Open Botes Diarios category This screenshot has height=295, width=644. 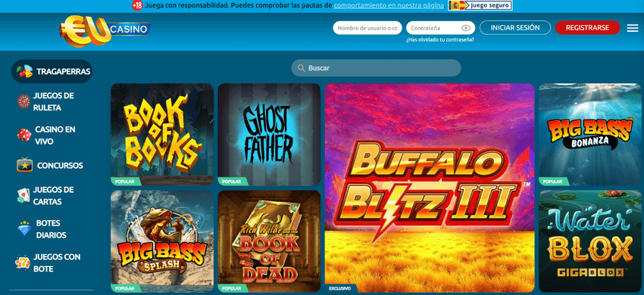tap(51, 229)
